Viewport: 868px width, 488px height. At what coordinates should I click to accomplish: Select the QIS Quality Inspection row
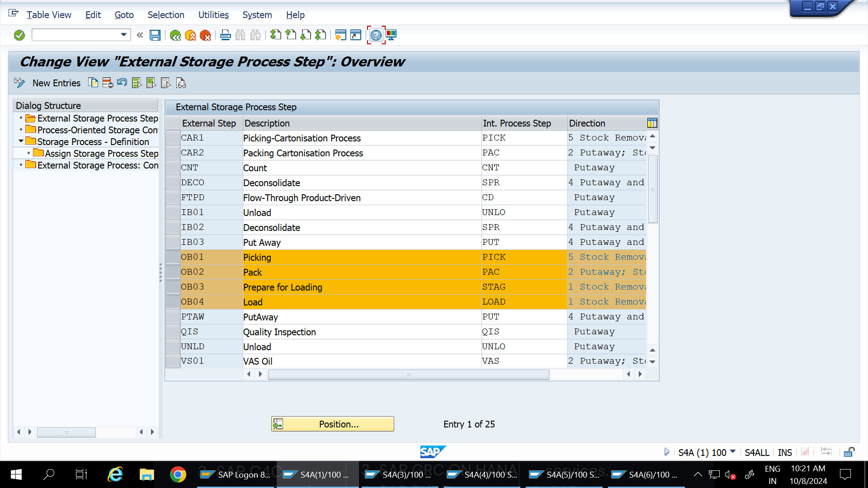pyautogui.click(x=172, y=331)
